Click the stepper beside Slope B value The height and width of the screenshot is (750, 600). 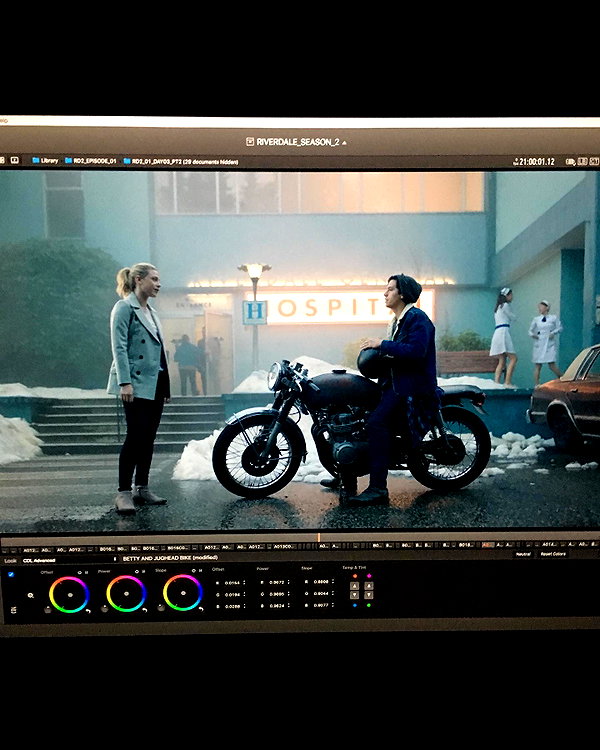point(333,605)
